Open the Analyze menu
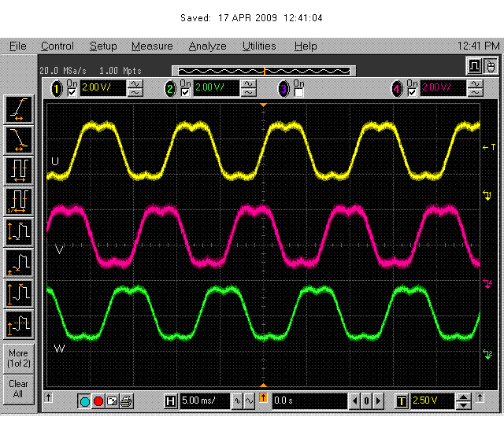The height and width of the screenshot is (428, 504). (207, 46)
